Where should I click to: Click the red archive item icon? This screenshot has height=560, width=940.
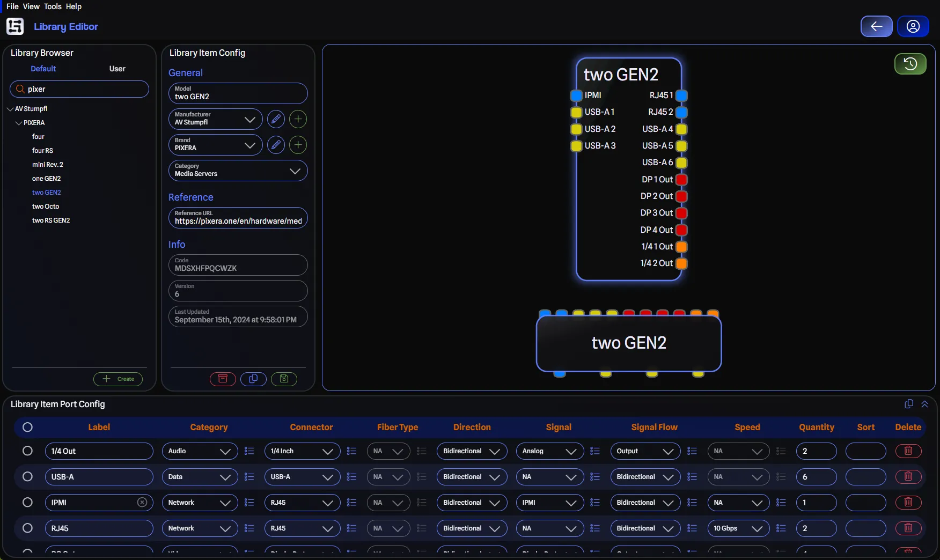click(223, 379)
